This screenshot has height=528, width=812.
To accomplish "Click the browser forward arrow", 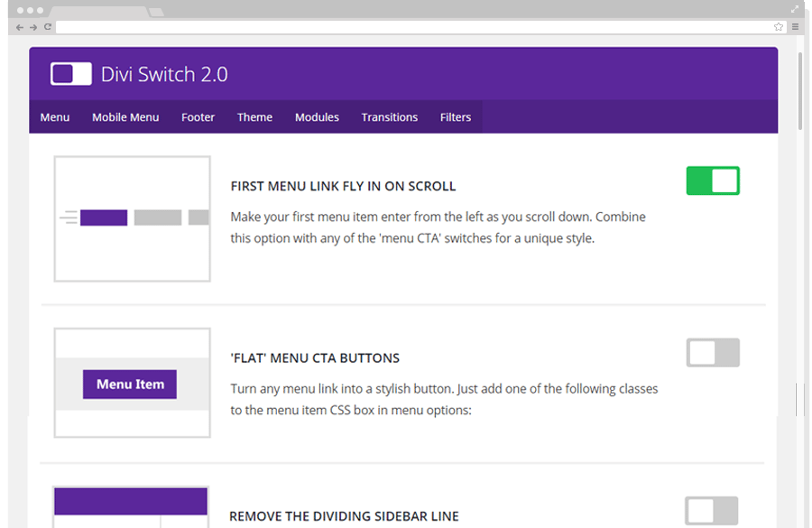I will pos(33,27).
